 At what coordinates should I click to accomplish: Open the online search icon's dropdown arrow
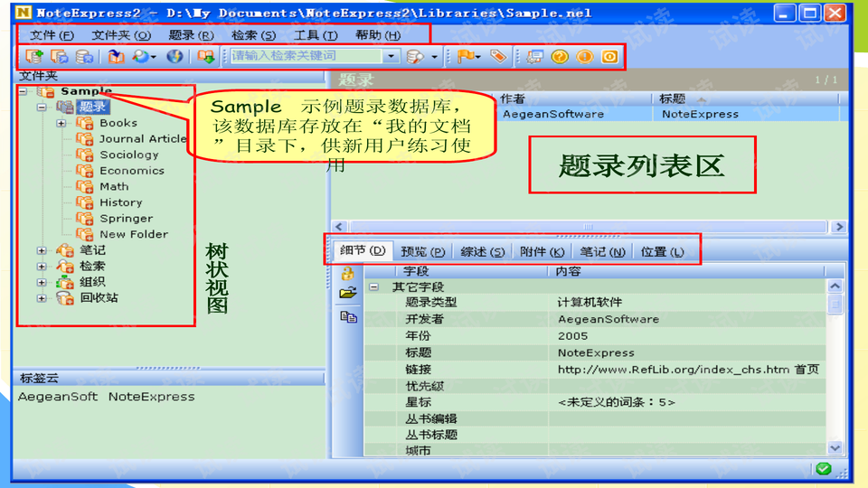point(154,56)
